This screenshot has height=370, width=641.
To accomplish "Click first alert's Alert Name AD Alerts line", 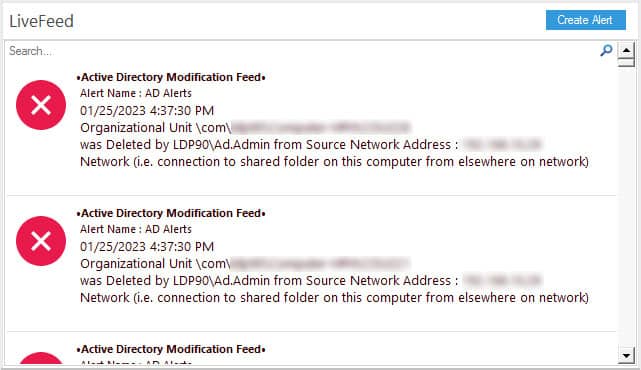I will (x=136, y=94).
